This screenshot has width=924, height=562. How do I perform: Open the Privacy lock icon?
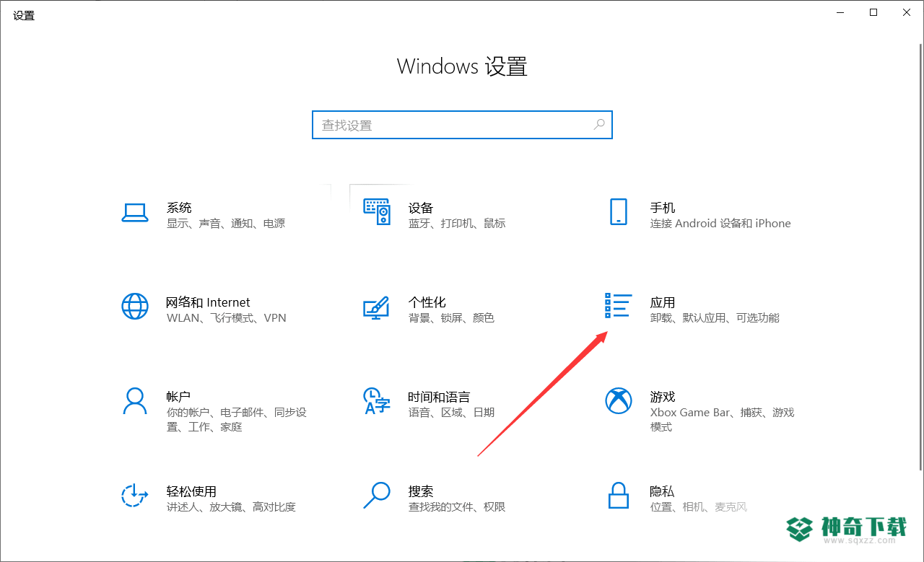tap(619, 495)
